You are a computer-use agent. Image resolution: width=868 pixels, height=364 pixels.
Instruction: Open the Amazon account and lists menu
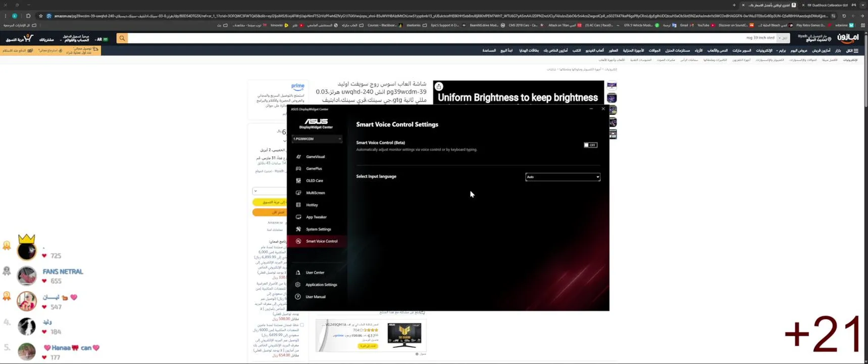pyautogui.click(x=76, y=38)
